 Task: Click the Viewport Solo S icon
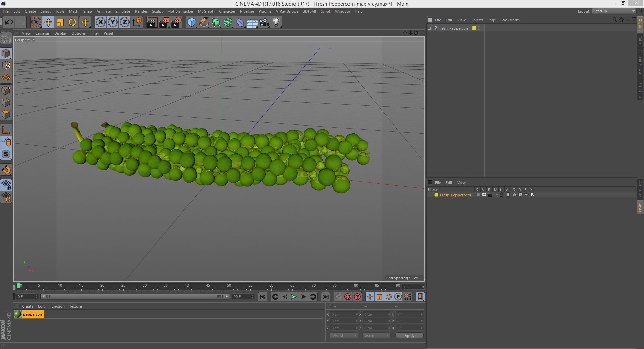click(6, 154)
